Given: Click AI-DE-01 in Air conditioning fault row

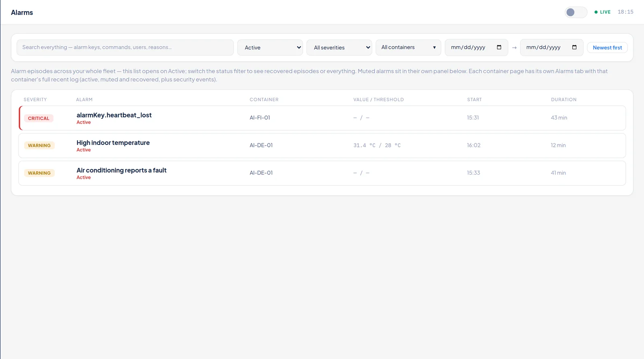Looking at the screenshot, I should (261, 173).
